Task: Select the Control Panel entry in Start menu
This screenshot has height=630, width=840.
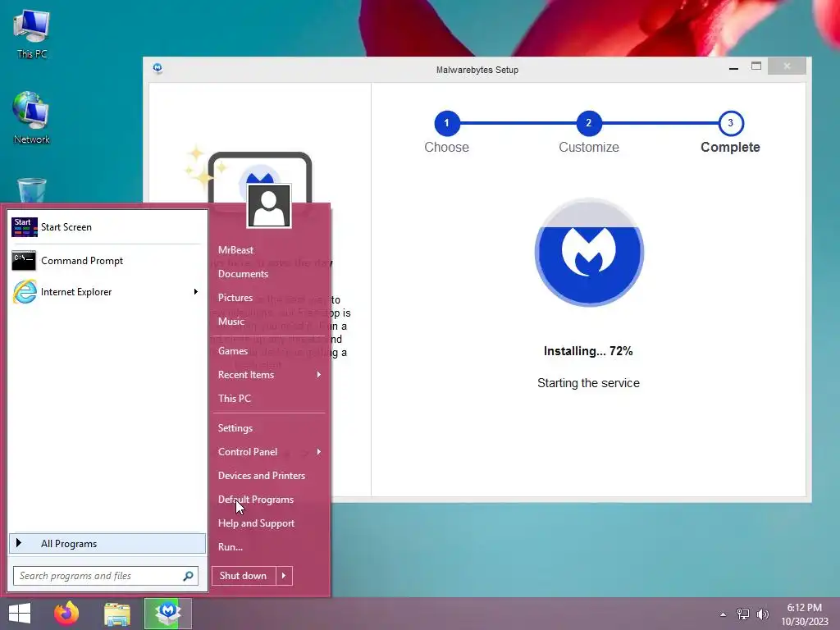Action: (x=269, y=452)
